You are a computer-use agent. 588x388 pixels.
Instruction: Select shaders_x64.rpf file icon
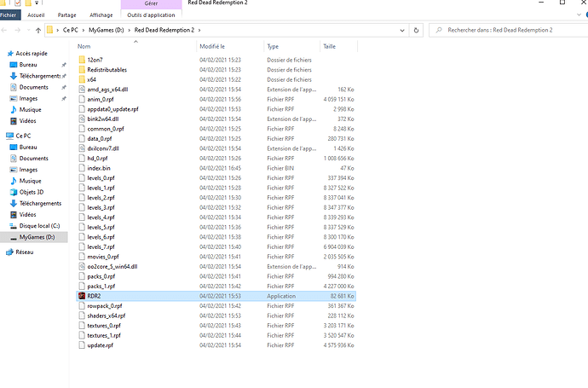[82, 316]
